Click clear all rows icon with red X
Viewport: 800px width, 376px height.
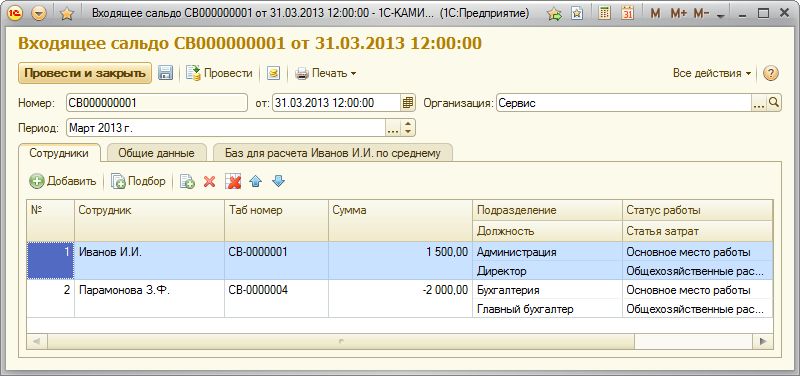pos(233,182)
